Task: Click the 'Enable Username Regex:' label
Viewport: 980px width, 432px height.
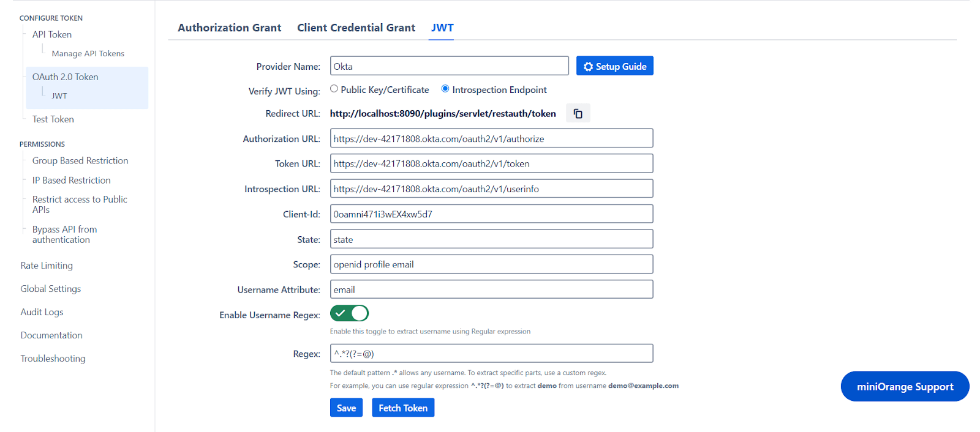Action: [269, 315]
